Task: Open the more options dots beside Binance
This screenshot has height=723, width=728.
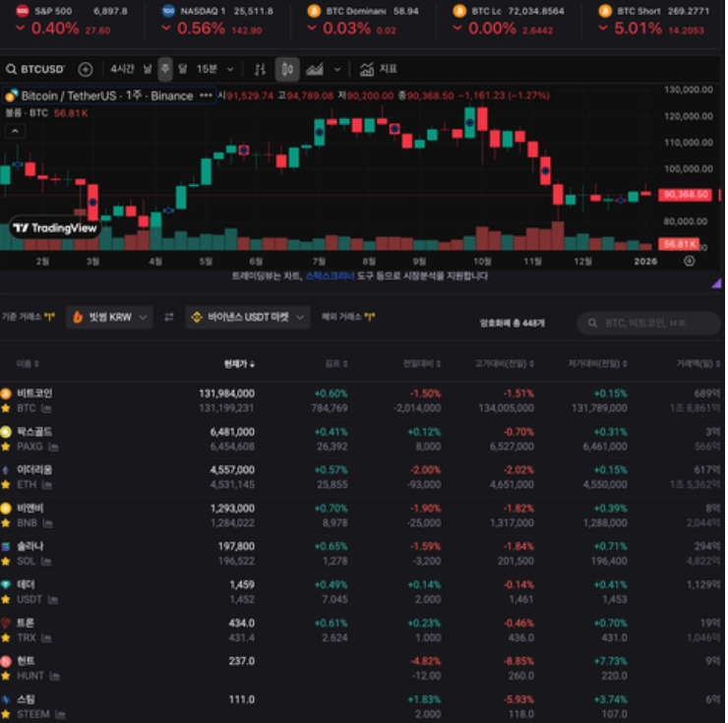Action: (206, 95)
